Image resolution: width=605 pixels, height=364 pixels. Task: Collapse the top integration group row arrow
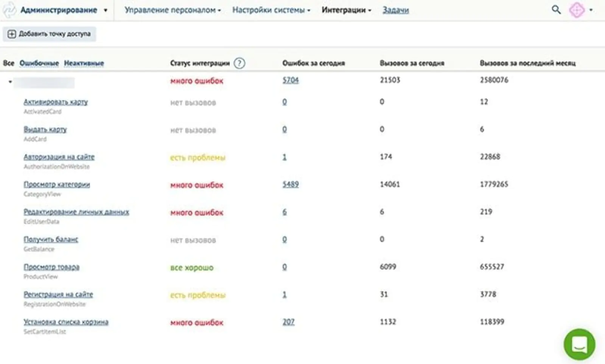pos(10,82)
